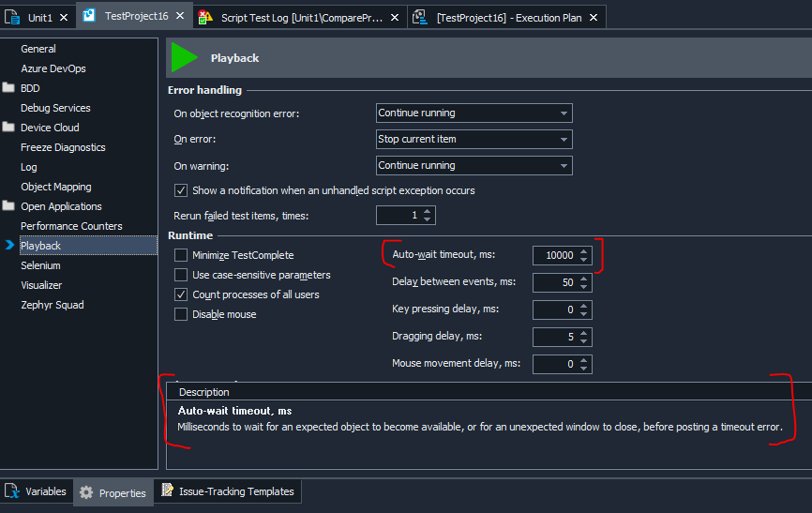The image size is (812, 513).
Task: Open Debug Services settings
Action: (55, 108)
